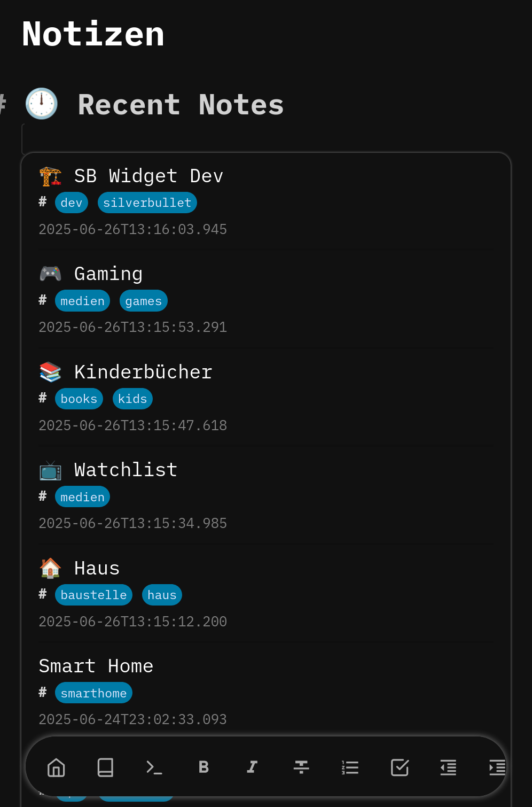Indent the current line
Viewport: 532px width, 807px height.
click(x=497, y=767)
